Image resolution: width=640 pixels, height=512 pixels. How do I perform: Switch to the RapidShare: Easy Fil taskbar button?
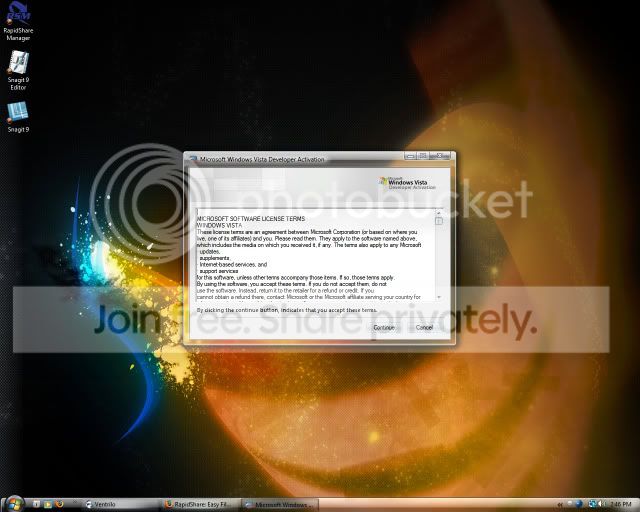(x=201, y=505)
